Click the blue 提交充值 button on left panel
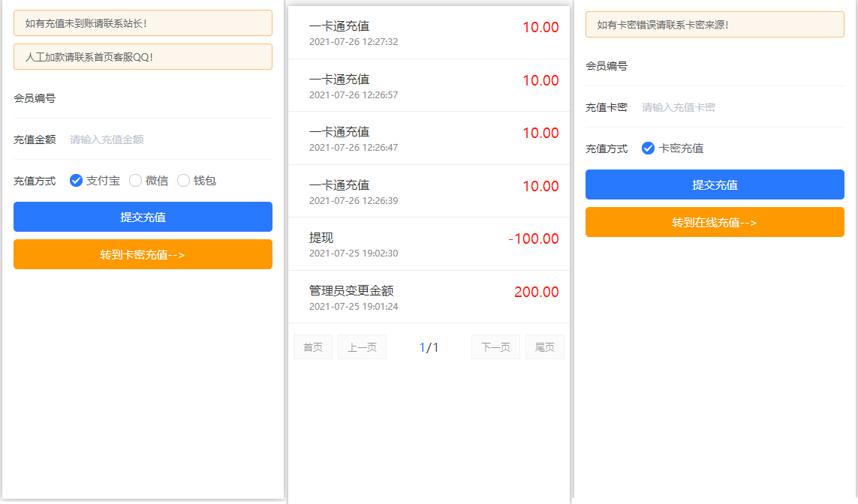Screen dimensions: 858x504 tap(143, 217)
